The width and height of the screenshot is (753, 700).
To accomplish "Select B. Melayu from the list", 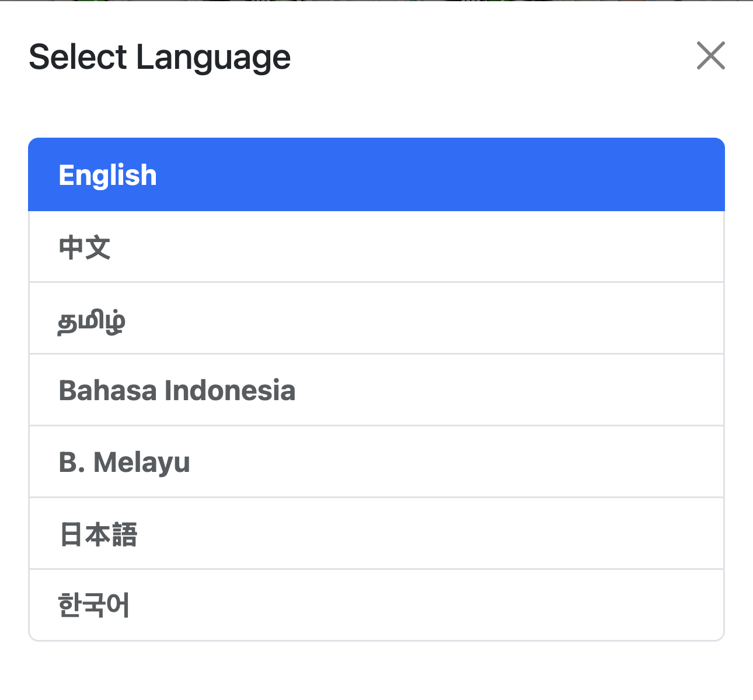I will (x=375, y=462).
